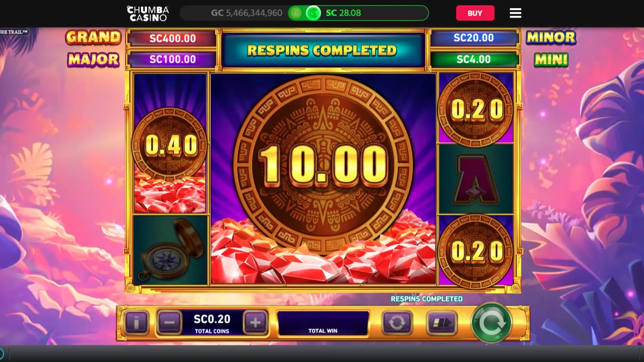Open the hamburger menu
This screenshot has width=644, height=362.
[515, 13]
